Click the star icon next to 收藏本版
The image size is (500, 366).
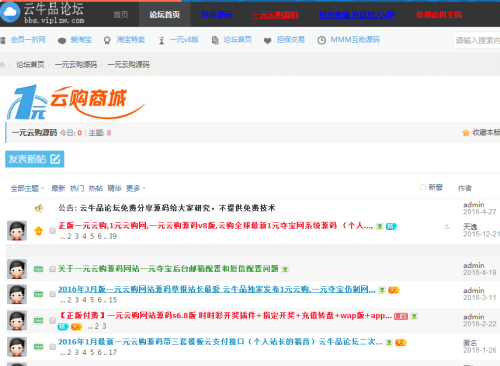pyautogui.click(x=466, y=133)
